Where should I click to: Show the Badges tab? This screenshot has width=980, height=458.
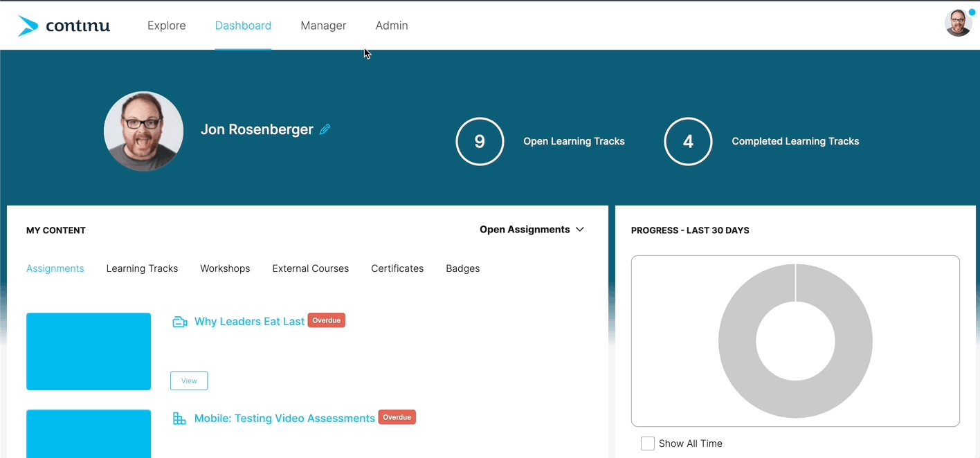pos(463,268)
